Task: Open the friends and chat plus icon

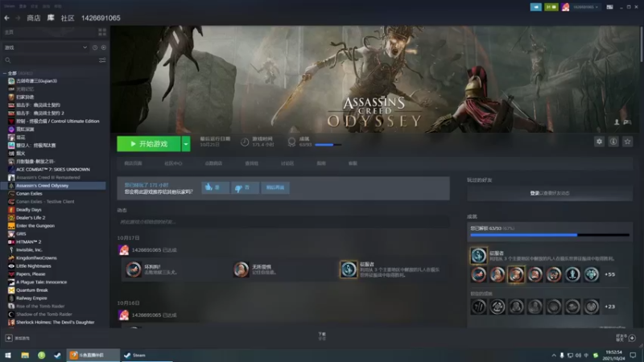Action: tap(632, 338)
